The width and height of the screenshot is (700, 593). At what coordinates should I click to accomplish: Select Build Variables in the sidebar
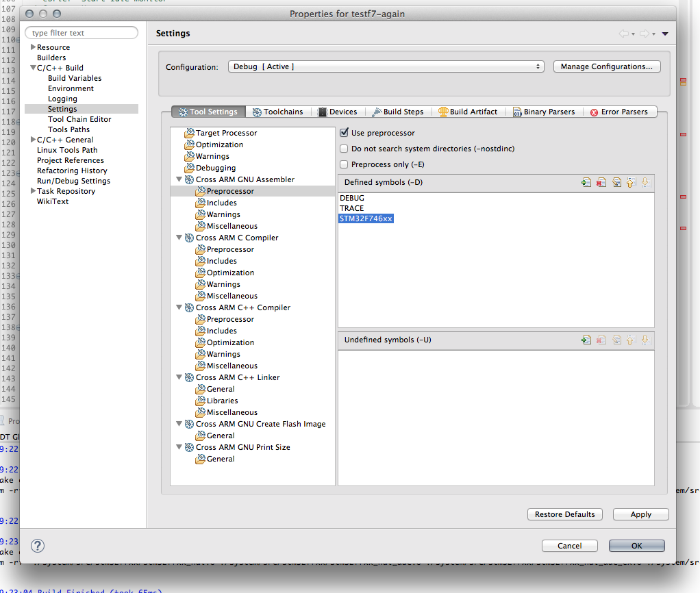[75, 78]
